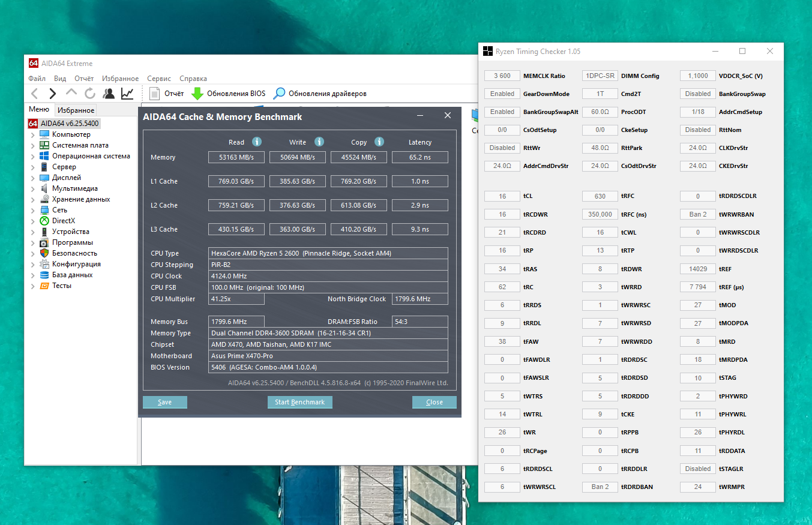
Task: Minimize the Cache & Memory Benchmark dialog
Action: (421, 116)
